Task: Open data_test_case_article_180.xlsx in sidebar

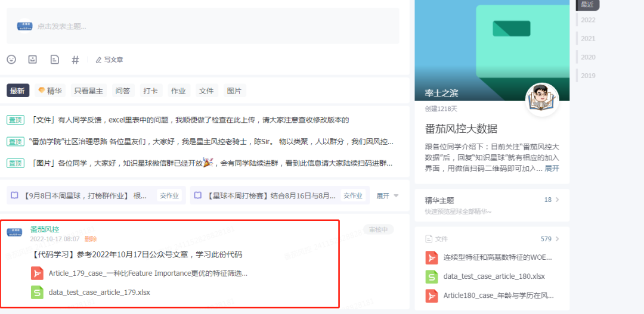Action: tap(494, 276)
